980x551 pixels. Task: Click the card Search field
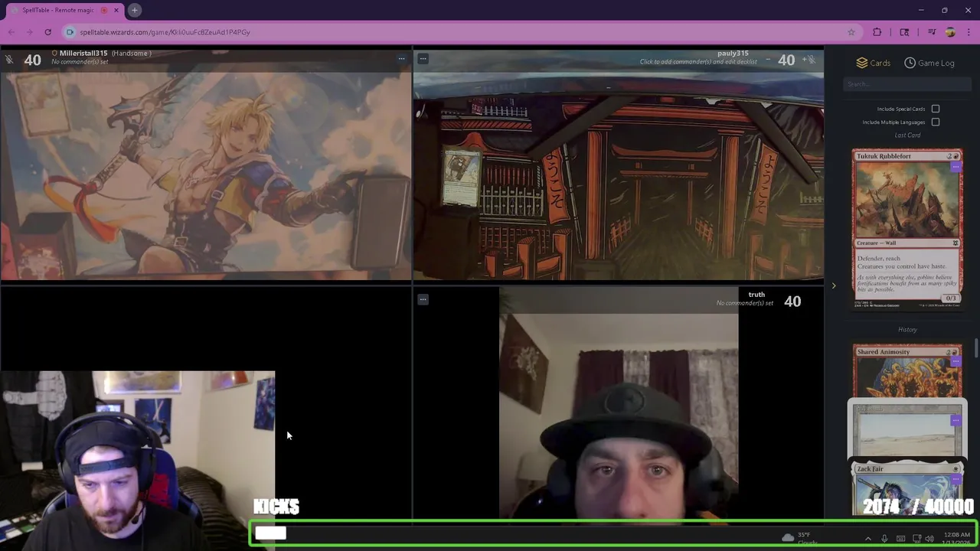907,84
